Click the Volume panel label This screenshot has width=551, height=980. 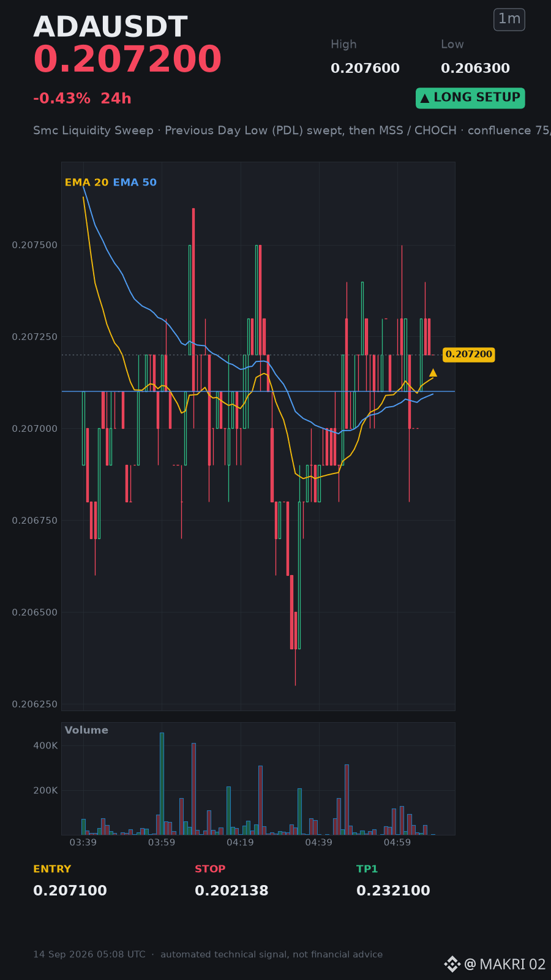pos(86,730)
